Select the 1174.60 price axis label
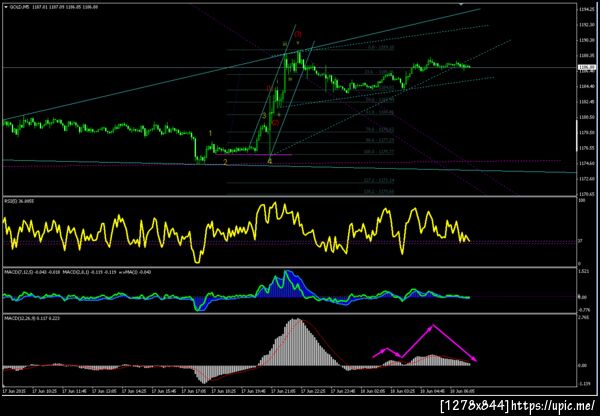600x416 pixels. click(x=587, y=163)
